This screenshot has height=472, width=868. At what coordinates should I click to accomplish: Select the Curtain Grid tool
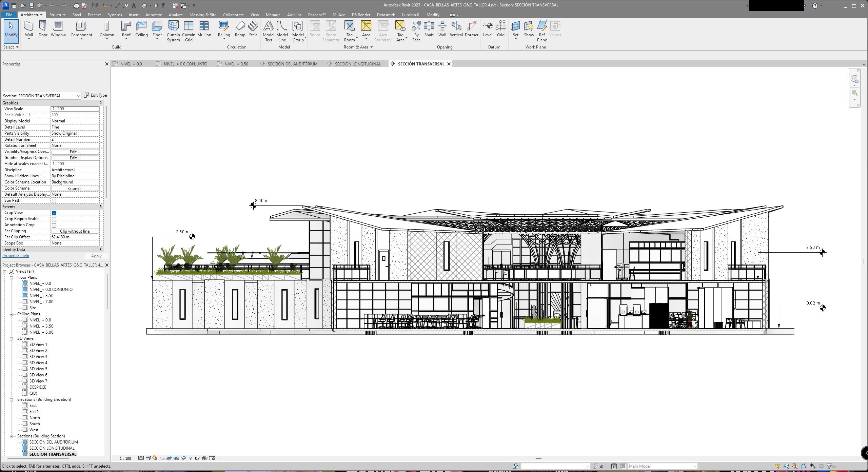pos(189,31)
